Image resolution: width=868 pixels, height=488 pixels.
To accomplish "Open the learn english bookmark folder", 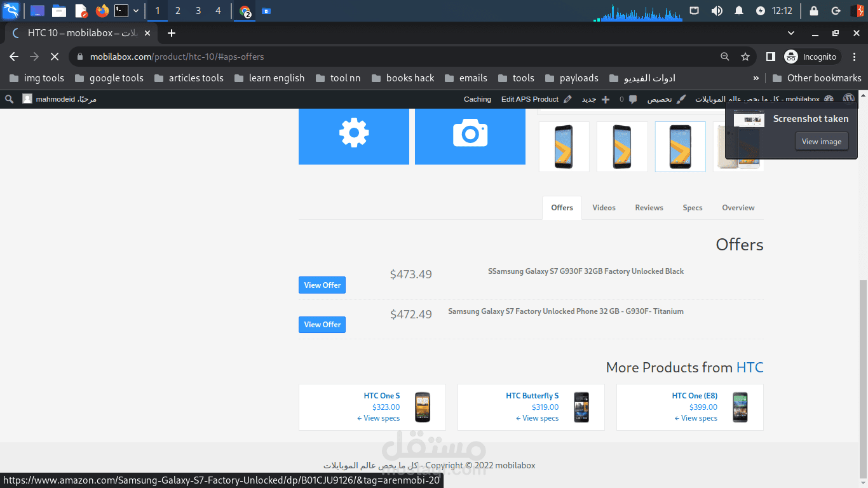I will pyautogui.click(x=269, y=78).
